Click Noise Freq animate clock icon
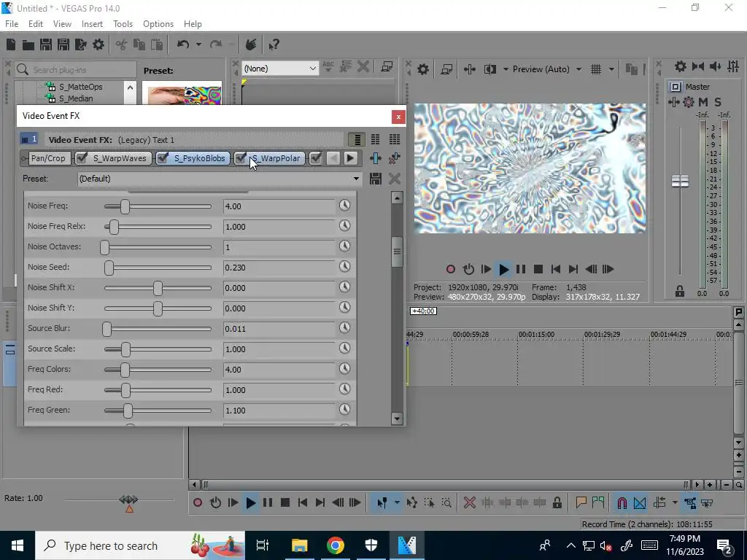Viewport: 747px width, 560px height. tap(344, 205)
